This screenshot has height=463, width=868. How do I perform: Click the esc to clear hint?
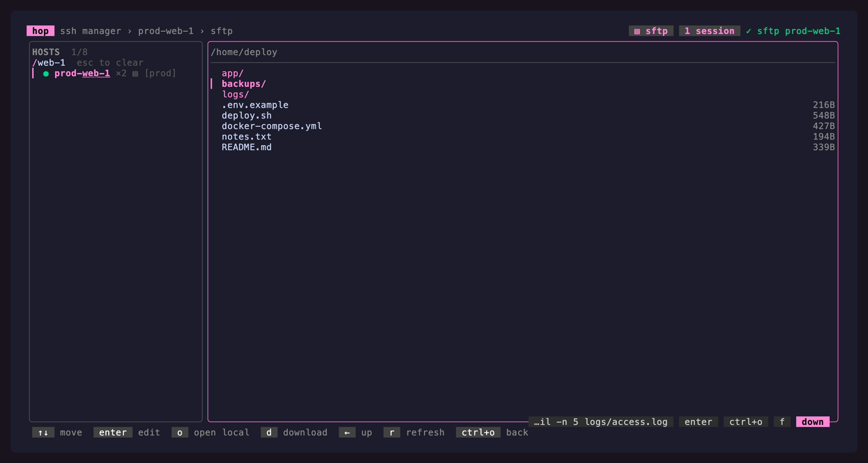(110, 63)
